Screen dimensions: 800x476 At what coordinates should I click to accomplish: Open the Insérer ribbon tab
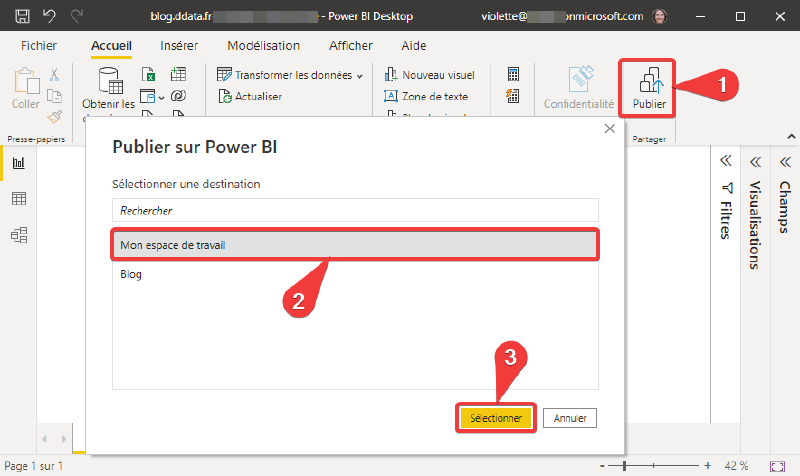tap(179, 45)
